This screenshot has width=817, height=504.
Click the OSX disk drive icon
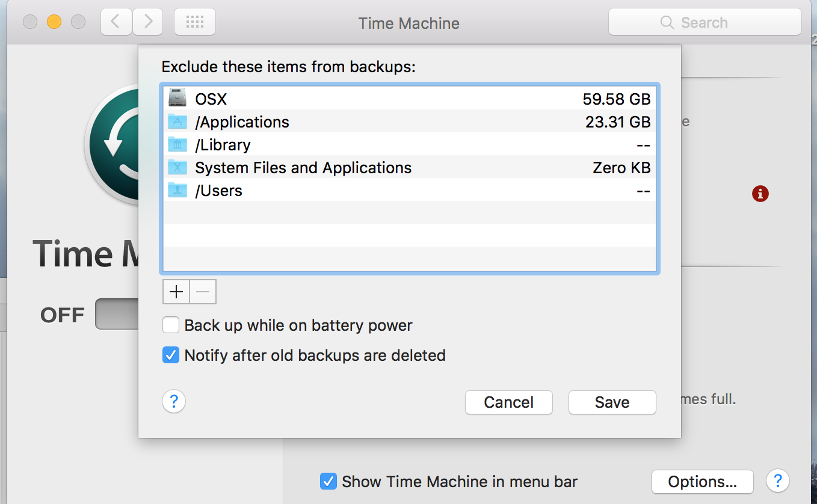(x=177, y=98)
